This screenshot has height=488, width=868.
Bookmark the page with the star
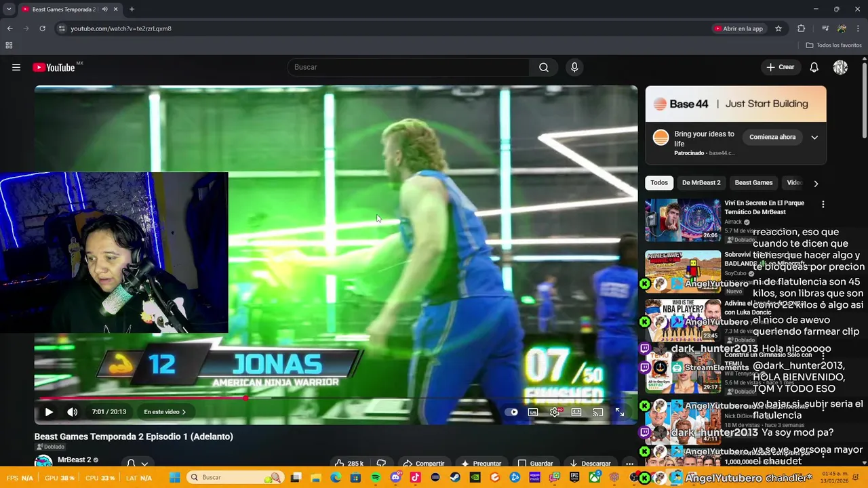click(778, 28)
